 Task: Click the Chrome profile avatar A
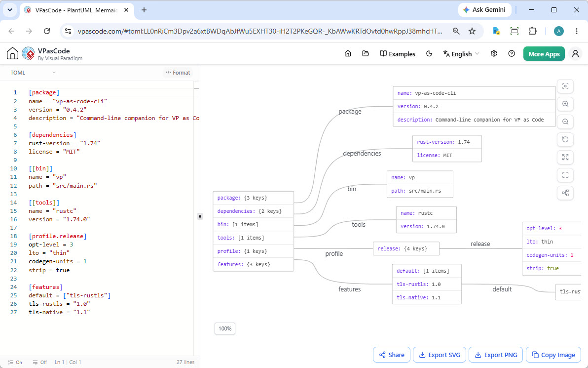(x=559, y=31)
